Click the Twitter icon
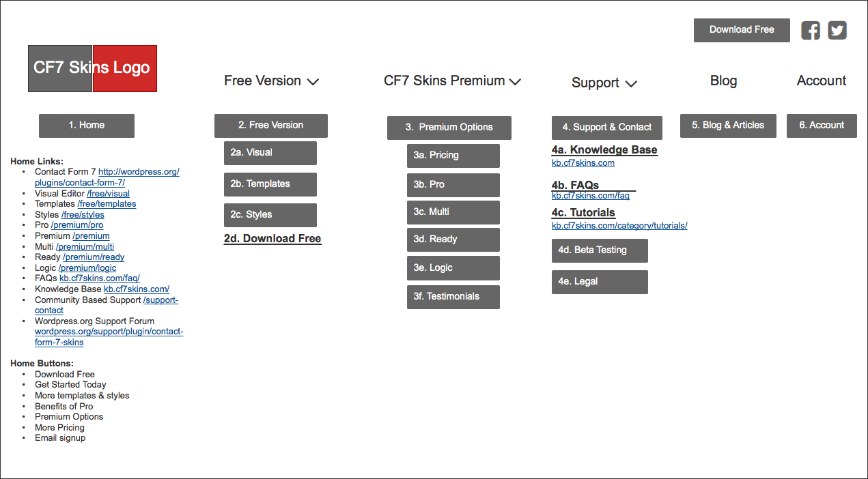868x479 pixels. click(x=837, y=31)
